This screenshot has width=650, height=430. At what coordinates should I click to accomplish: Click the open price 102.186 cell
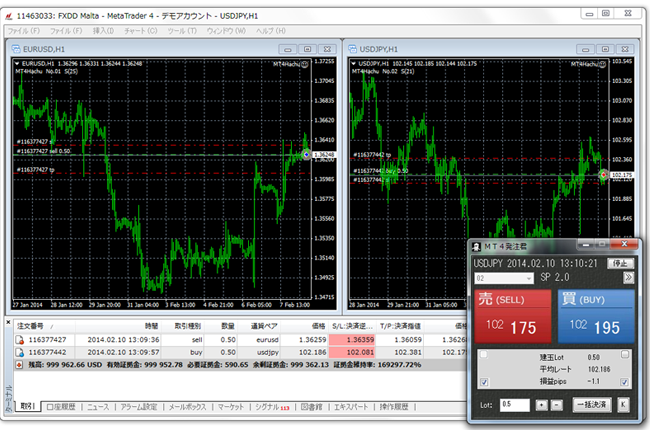pyautogui.click(x=312, y=352)
